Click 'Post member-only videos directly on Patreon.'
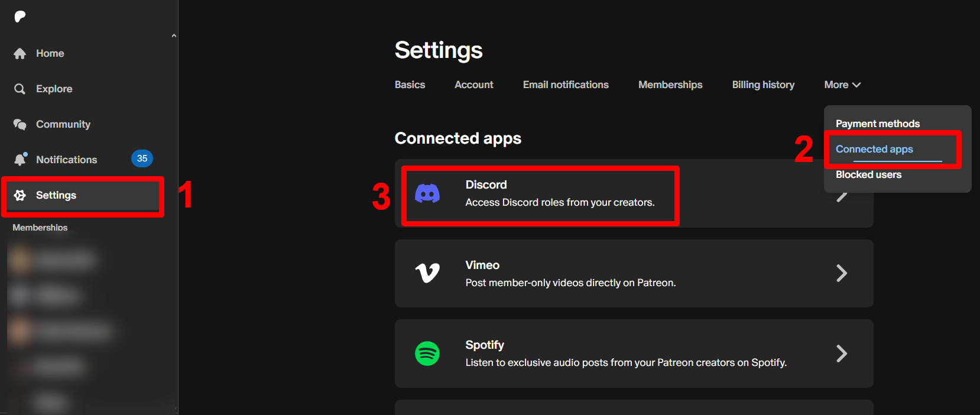This screenshot has height=415, width=980. [x=570, y=283]
